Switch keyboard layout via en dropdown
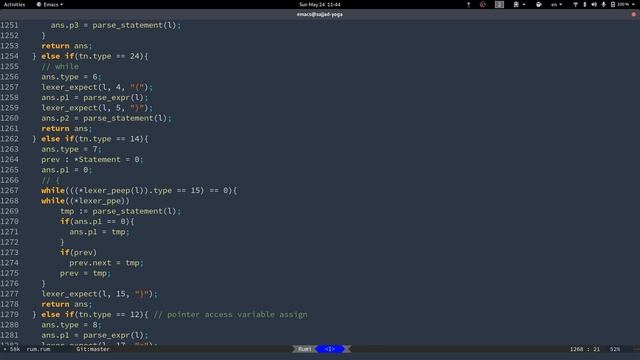 [x=556, y=4]
